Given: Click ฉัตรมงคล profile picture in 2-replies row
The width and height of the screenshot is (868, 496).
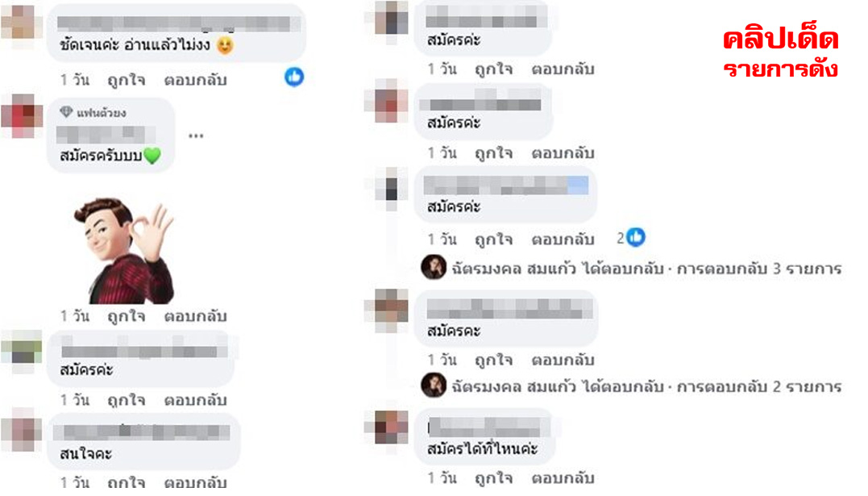Looking at the screenshot, I should [434, 386].
